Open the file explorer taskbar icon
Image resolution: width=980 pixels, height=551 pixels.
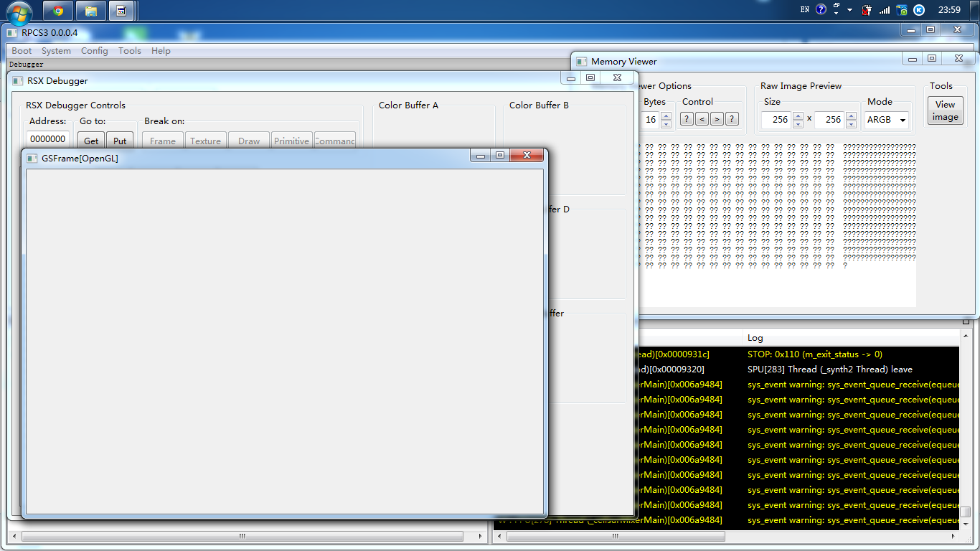coord(90,11)
